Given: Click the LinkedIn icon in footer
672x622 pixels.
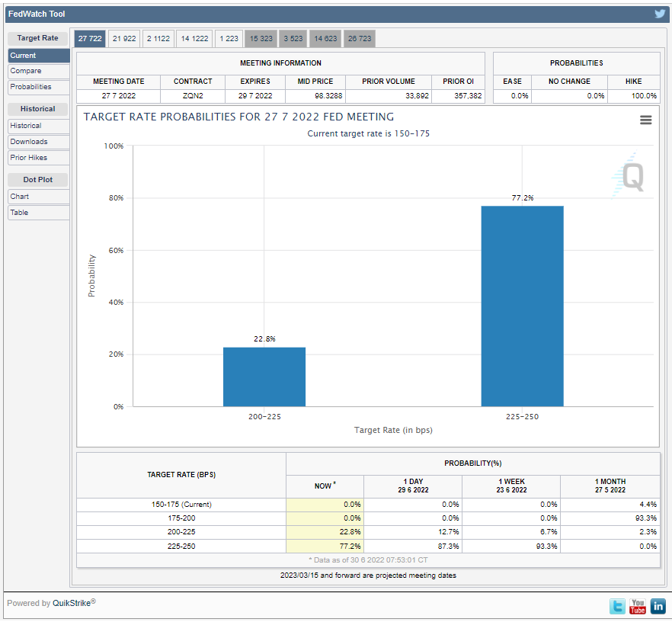Looking at the screenshot, I should coord(658,606).
